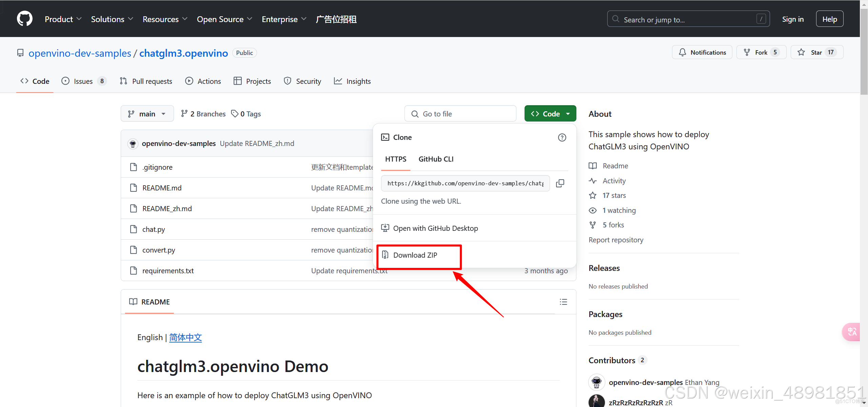Open the chat.py file

click(x=153, y=229)
